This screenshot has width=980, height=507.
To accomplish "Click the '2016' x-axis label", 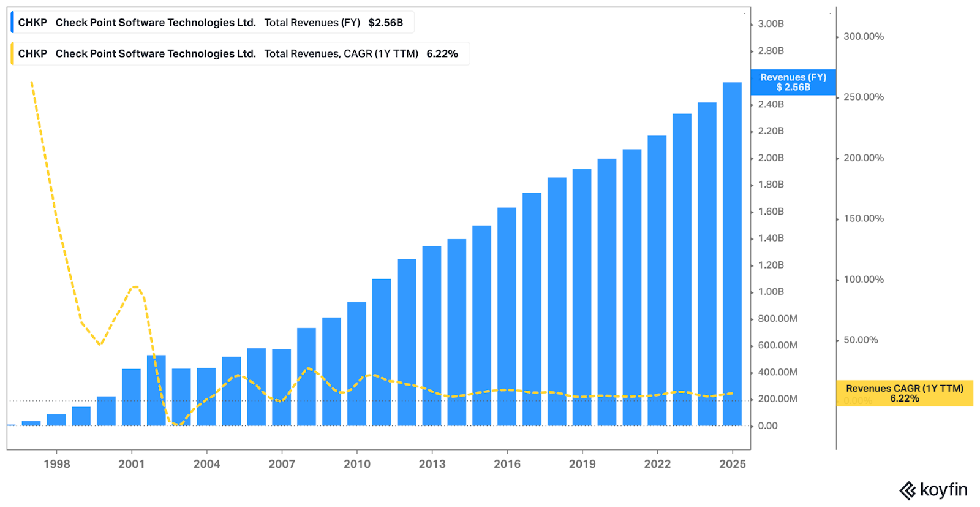I will [507, 464].
